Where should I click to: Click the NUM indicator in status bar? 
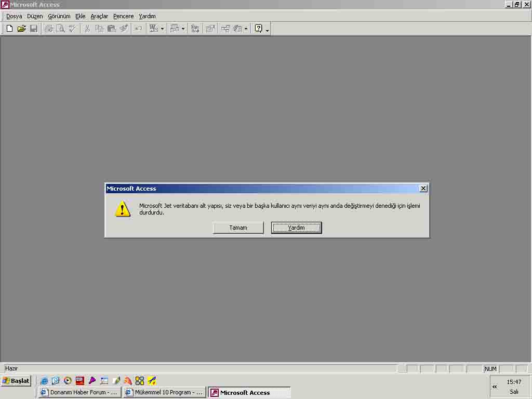point(490,369)
